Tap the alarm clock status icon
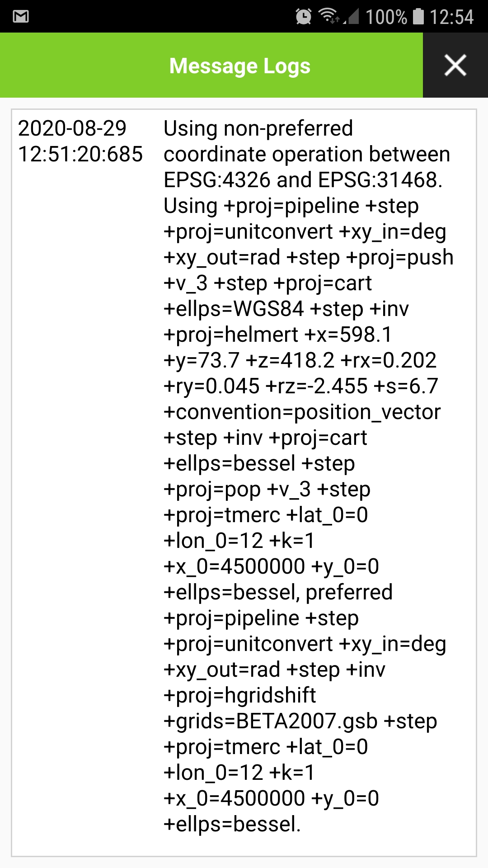Image resolution: width=488 pixels, height=868 pixels. pyautogui.click(x=304, y=17)
